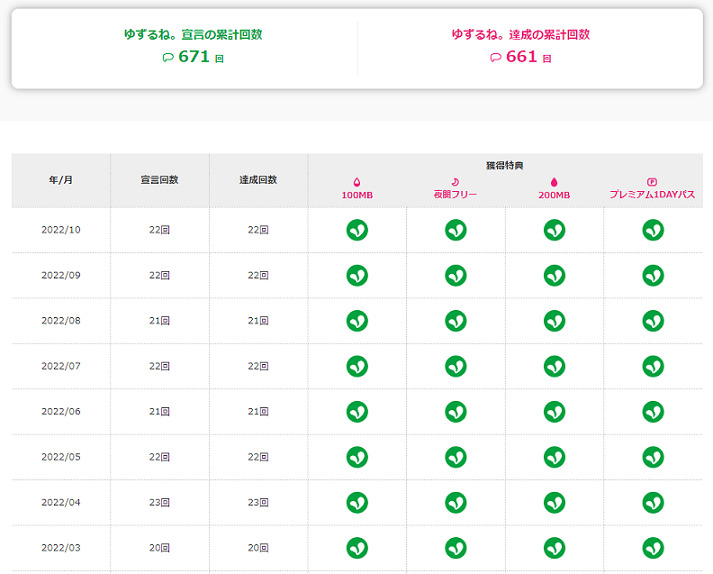Click the 夜間フリー badge icon for 2022/05
This screenshot has height=574, width=713.
click(x=456, y=457)
